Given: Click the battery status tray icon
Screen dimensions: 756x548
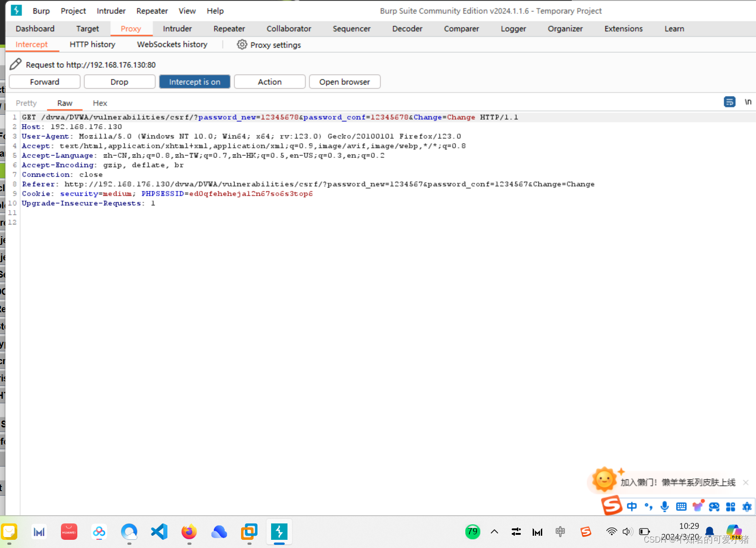Looking at the screenshot, I should pyautogui.click(x=644, y=532).
